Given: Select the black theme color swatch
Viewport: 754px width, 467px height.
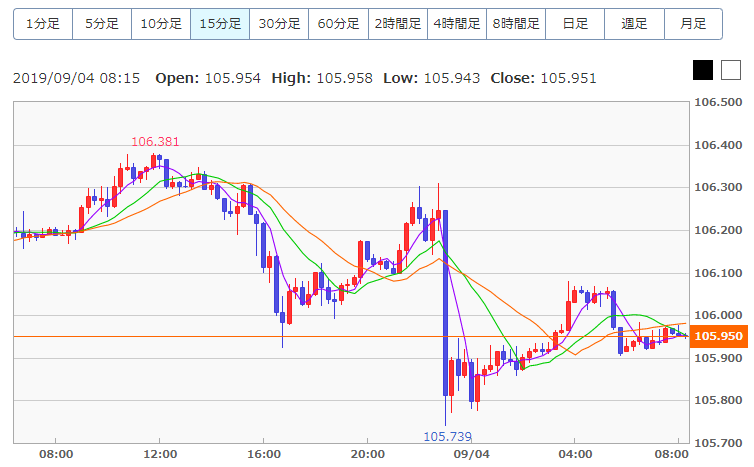Looking at the screenshot, I should [703, 70].
